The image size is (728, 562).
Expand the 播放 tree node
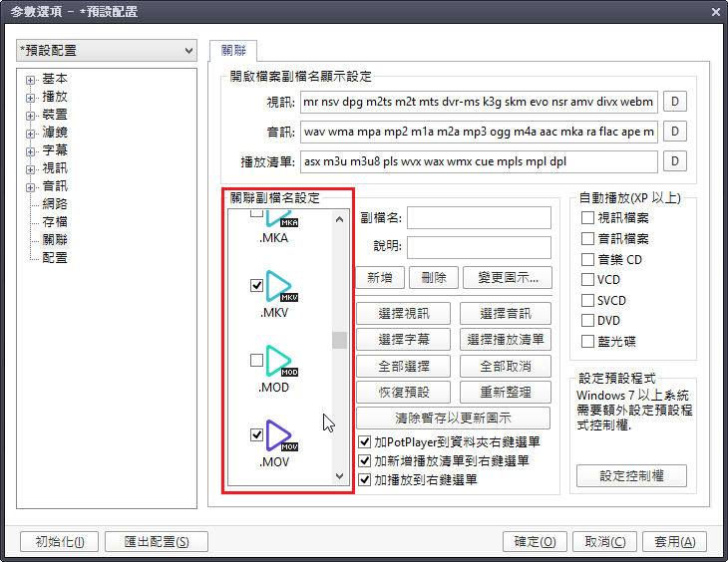30,98
